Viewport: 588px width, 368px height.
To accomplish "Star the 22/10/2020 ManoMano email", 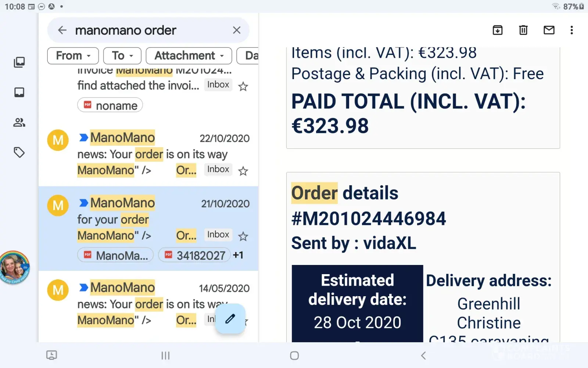I will [243, 171].
